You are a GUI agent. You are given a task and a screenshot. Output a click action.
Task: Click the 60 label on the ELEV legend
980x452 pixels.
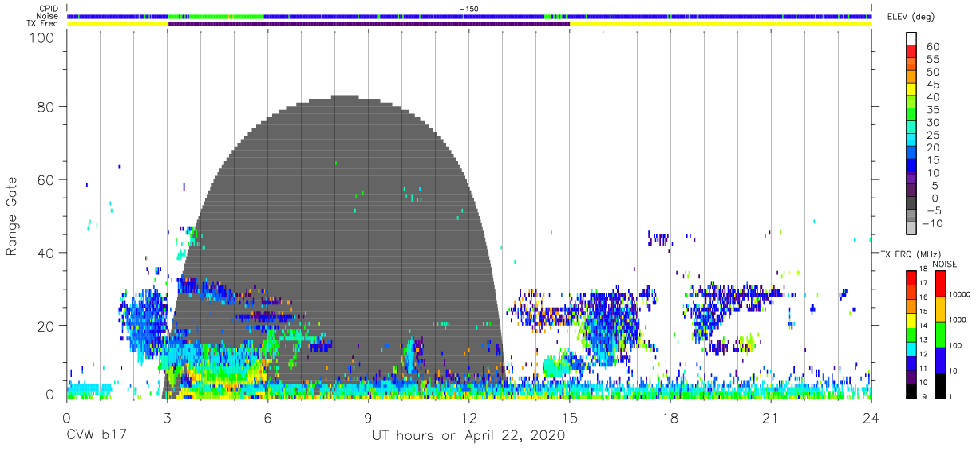point(932,47)
